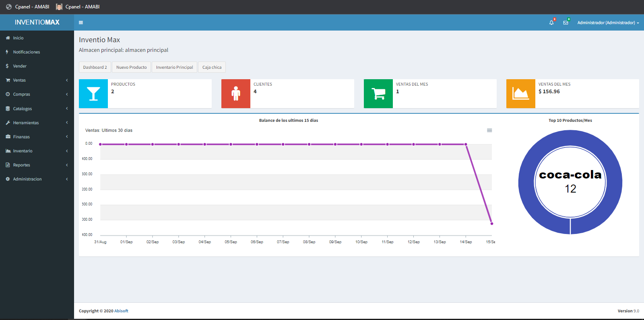The image size is (644, 320).
Task: Open Inventario Principal button
Action: point(175,67)
